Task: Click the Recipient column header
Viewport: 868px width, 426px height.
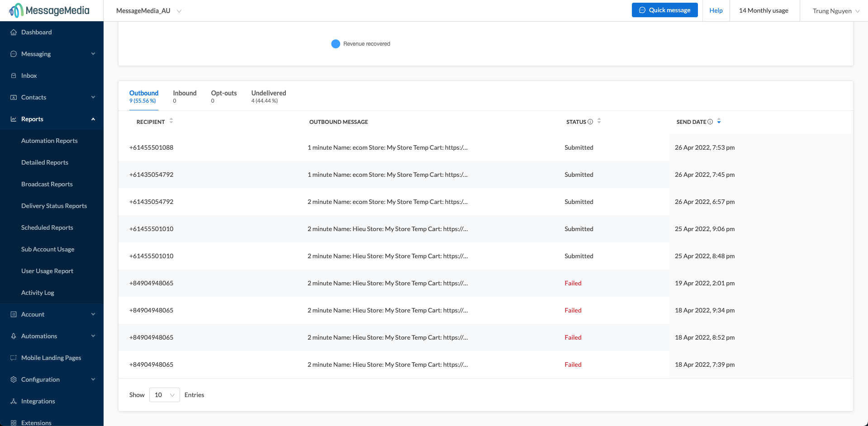Action: click(x=151, y=122)
